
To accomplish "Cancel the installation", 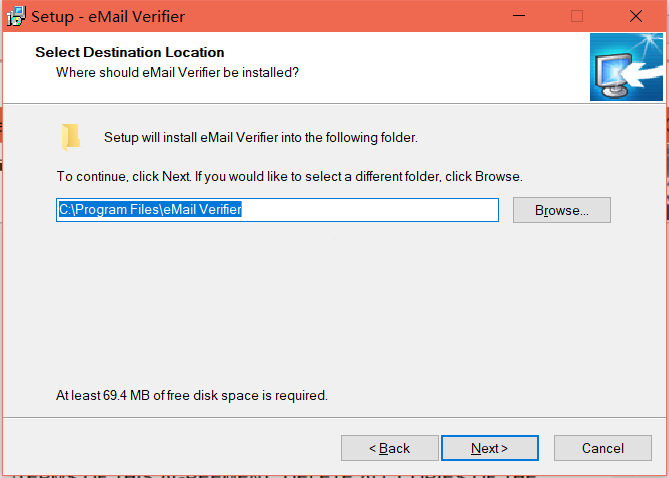I will point(602,448).
